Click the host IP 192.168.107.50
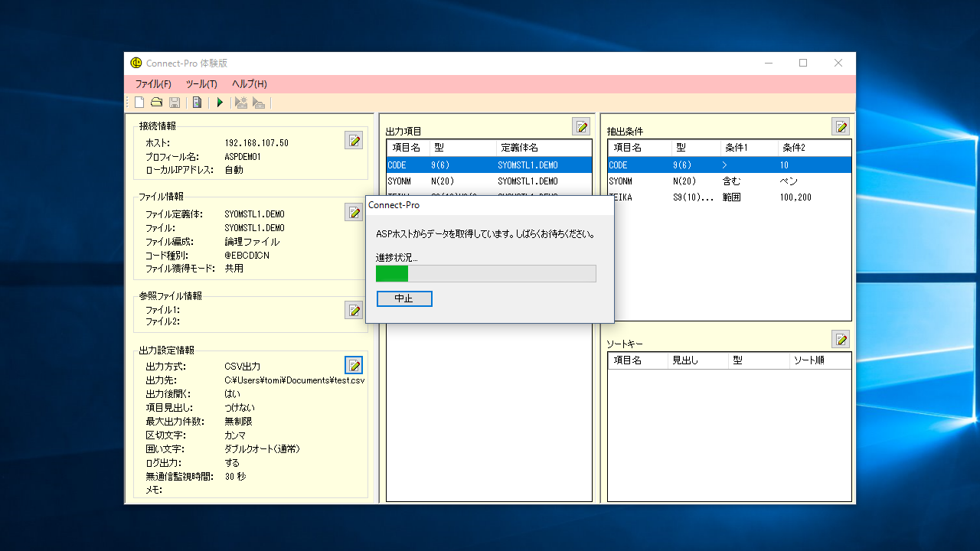The width and height of the screenshot is (980, 551). click(x=256, y=143)
